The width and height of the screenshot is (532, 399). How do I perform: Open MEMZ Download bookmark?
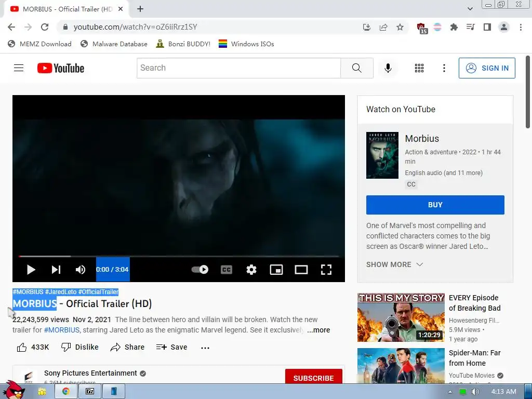tap(39, 44)
